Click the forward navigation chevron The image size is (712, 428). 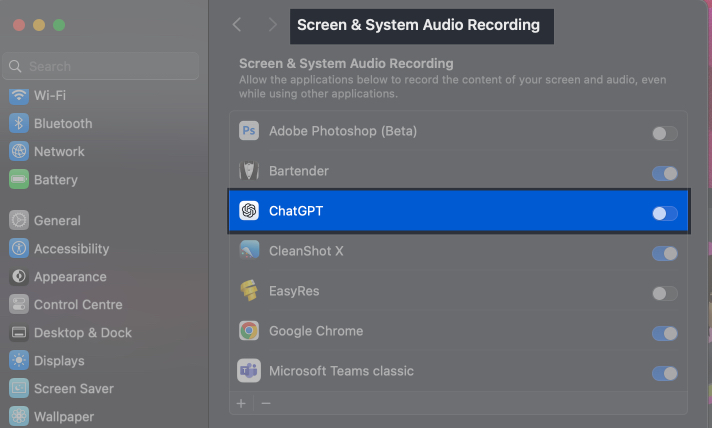[x=272, y=24]
